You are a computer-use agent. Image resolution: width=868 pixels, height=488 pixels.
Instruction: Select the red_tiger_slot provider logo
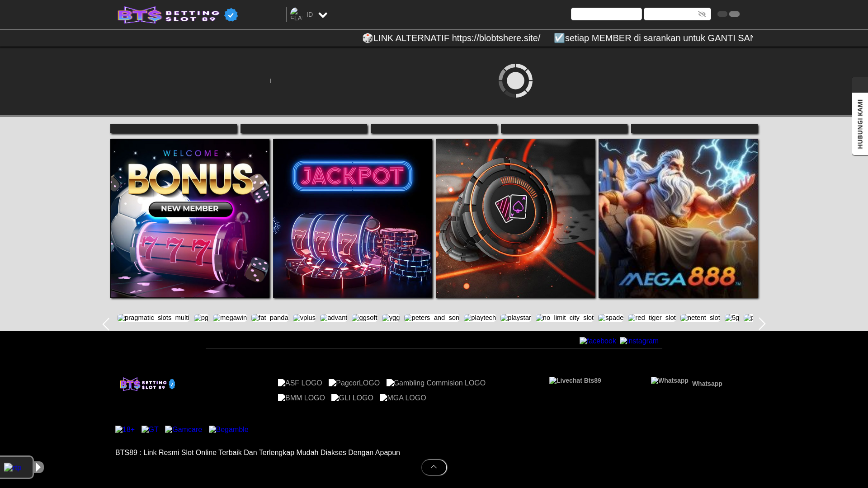tap(652, 318)
